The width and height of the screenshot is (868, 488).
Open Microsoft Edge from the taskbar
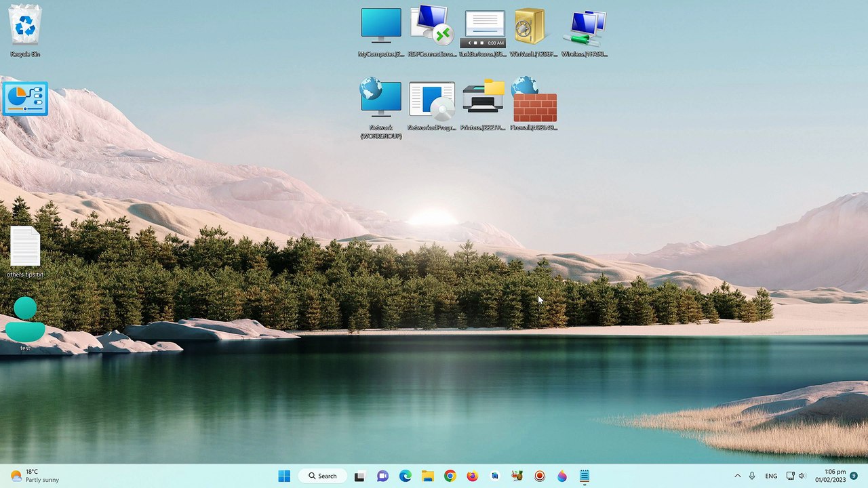pos(405,476)
